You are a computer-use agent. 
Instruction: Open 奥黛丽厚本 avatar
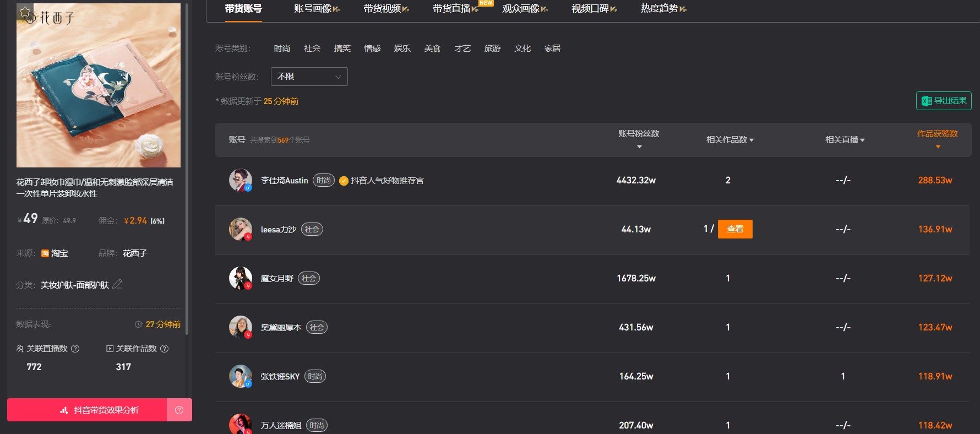(x=241, y=327)
